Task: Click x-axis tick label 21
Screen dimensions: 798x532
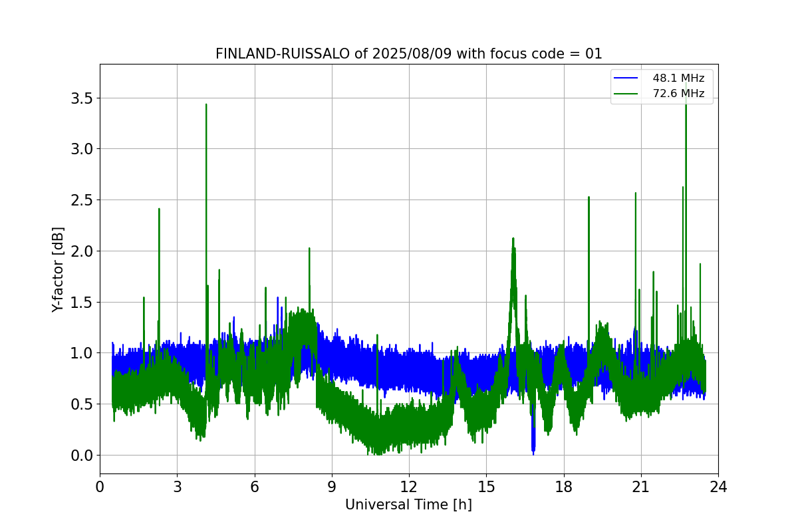Action: pyautogui.click(x=641, y=487)
